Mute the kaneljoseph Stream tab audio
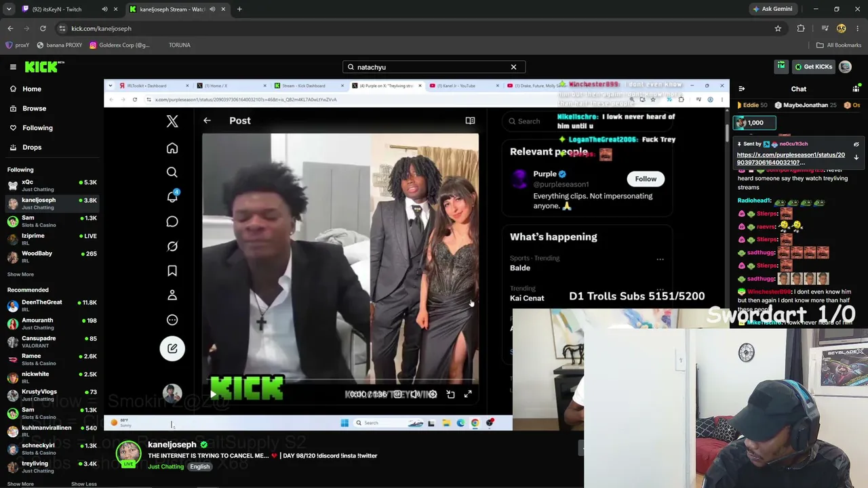Viewport: 868px width, 488px height. pos(212,9)
